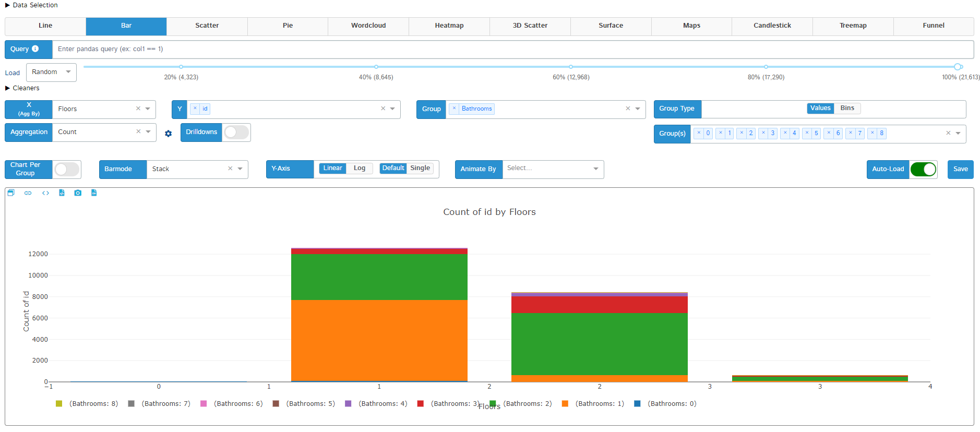The width and height of the screenshot is (980, 432).
Task: Switch to the Line chart tab
Action: click(45, 26)
